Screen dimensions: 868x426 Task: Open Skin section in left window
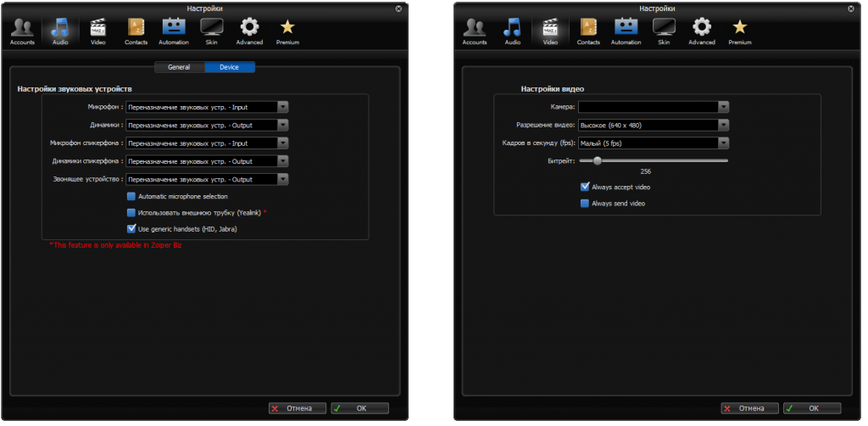tap(211, 32)
